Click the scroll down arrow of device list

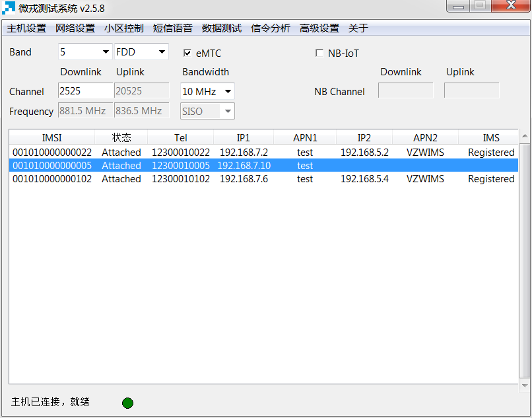(525, 386)
